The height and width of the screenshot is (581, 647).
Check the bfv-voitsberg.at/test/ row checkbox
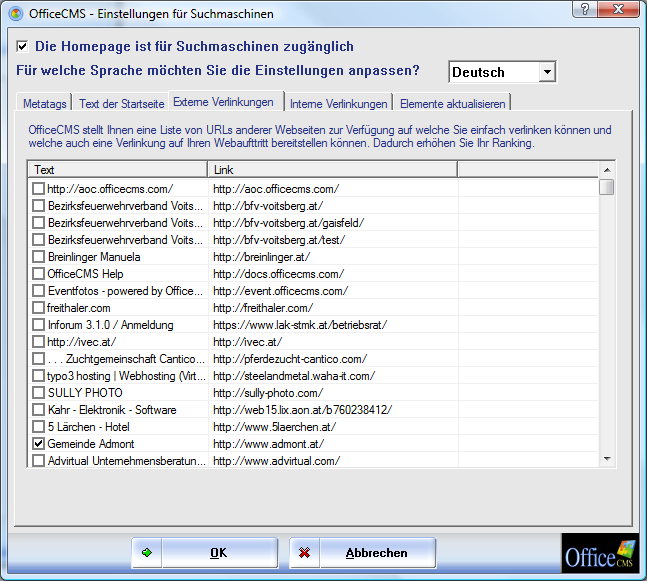pos(38,240)
